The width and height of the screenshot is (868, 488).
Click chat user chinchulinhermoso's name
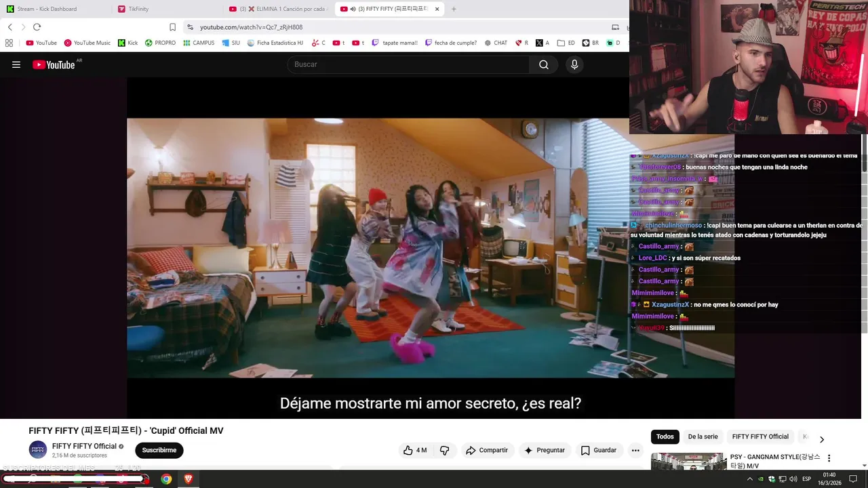(x=673, y=225)
